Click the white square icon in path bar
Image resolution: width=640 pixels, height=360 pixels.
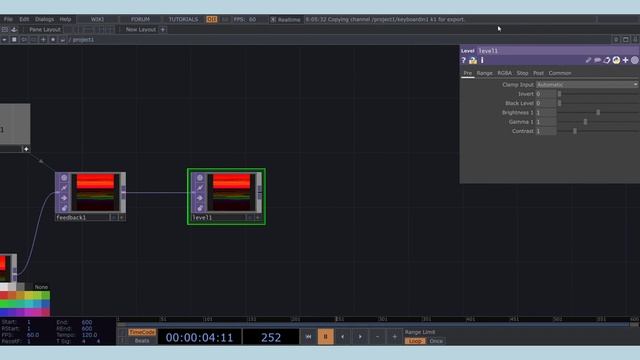[x=14, y=40]
